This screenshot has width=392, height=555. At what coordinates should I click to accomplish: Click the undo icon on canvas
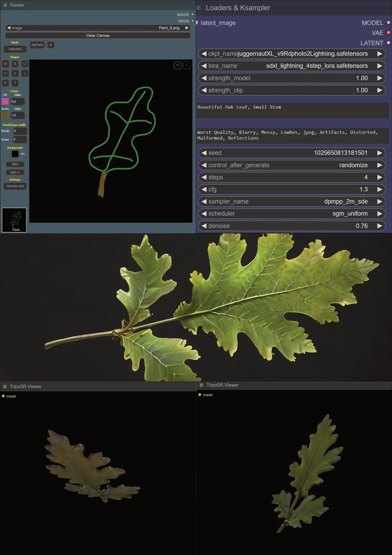click(178, 65)
